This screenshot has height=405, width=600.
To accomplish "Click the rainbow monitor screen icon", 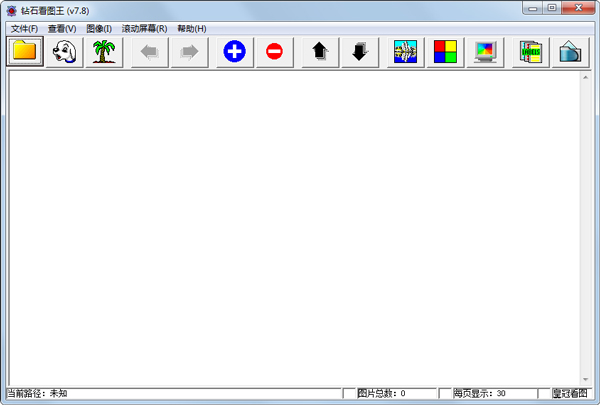I will [485, 51].
